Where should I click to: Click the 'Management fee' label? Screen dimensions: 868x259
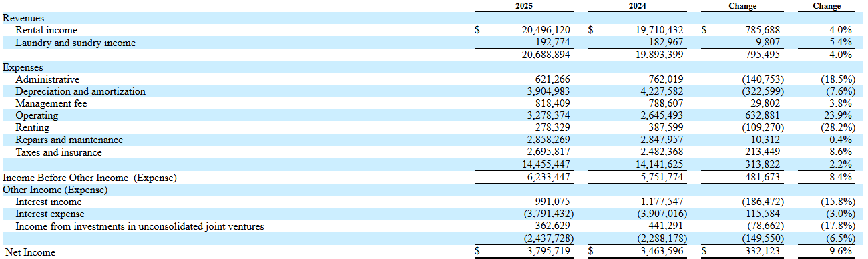(x=51, y=103)
